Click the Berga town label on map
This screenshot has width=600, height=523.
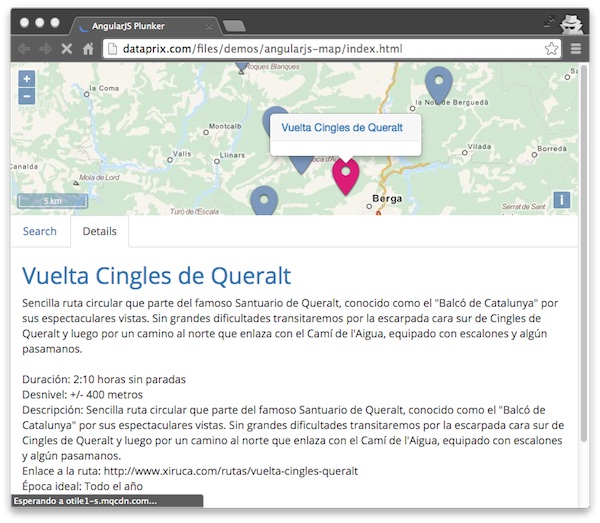(x=387, y=198)
